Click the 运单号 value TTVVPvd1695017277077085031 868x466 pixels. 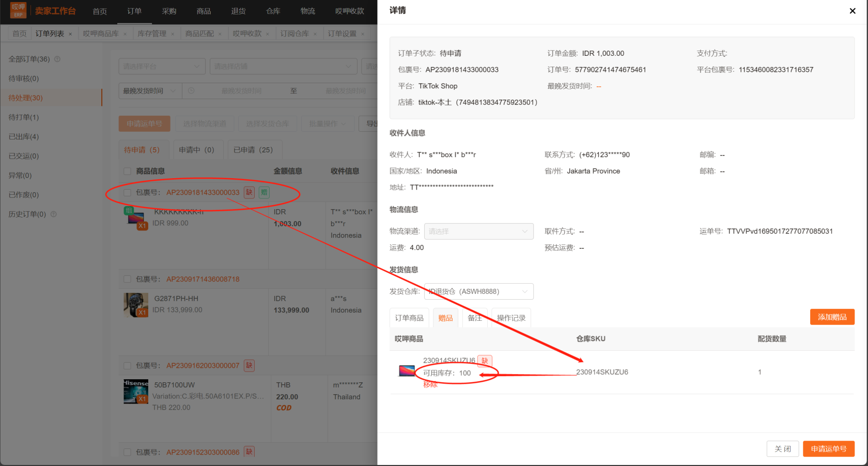[780, 231]
